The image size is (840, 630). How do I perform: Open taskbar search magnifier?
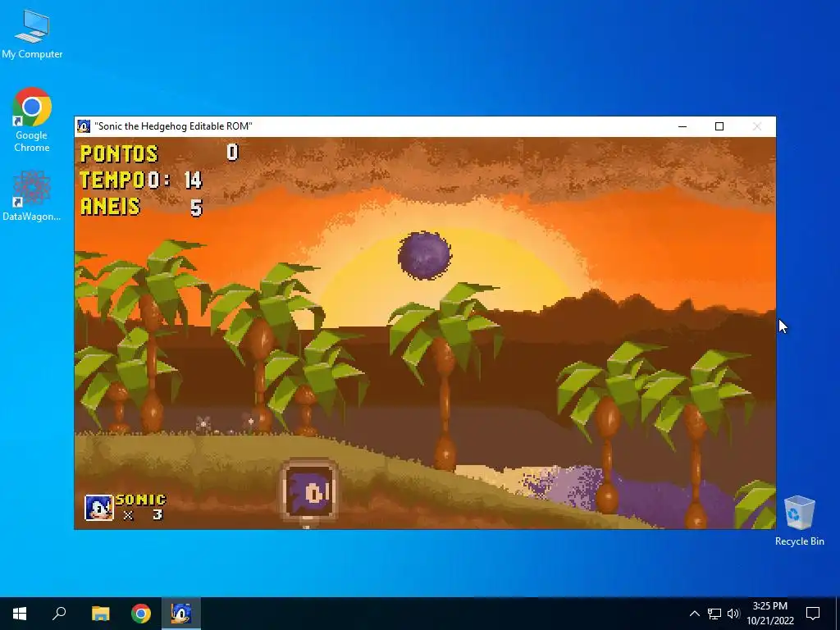[x=59, y=614]
